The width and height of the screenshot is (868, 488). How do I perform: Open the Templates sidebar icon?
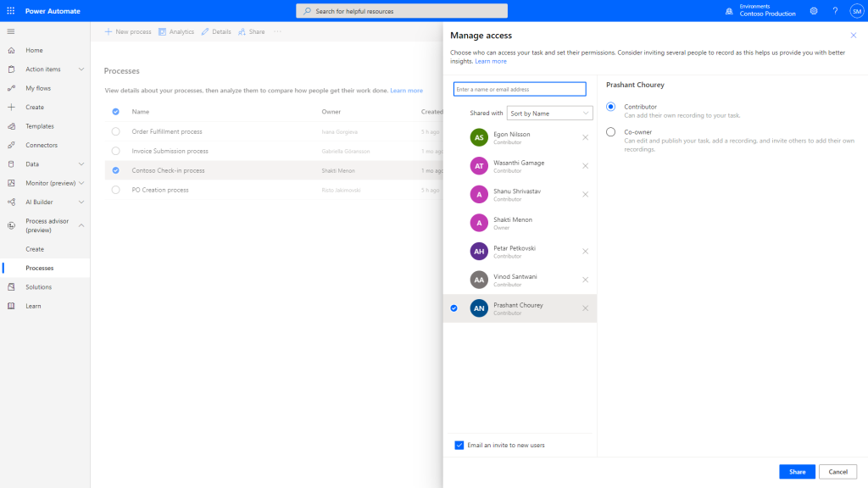[38, 125]
